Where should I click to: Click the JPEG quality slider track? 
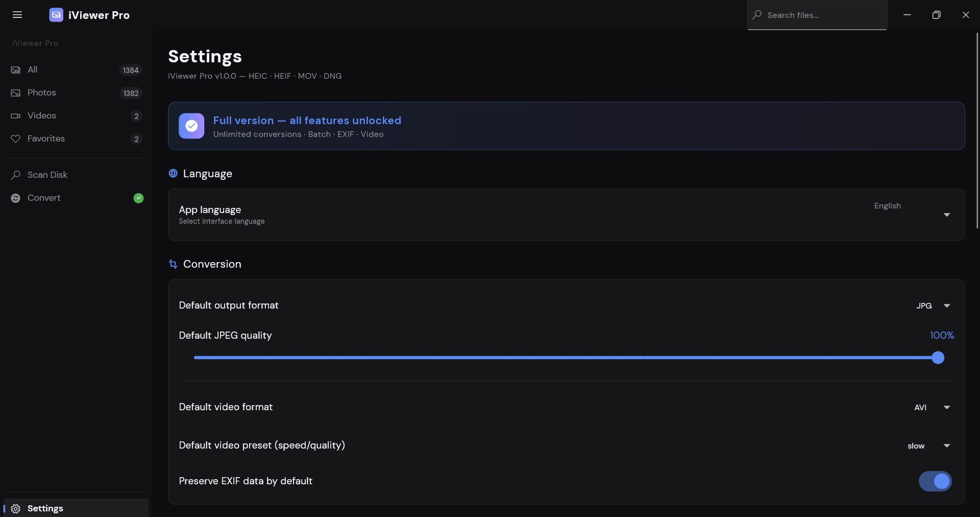(566, 358)
